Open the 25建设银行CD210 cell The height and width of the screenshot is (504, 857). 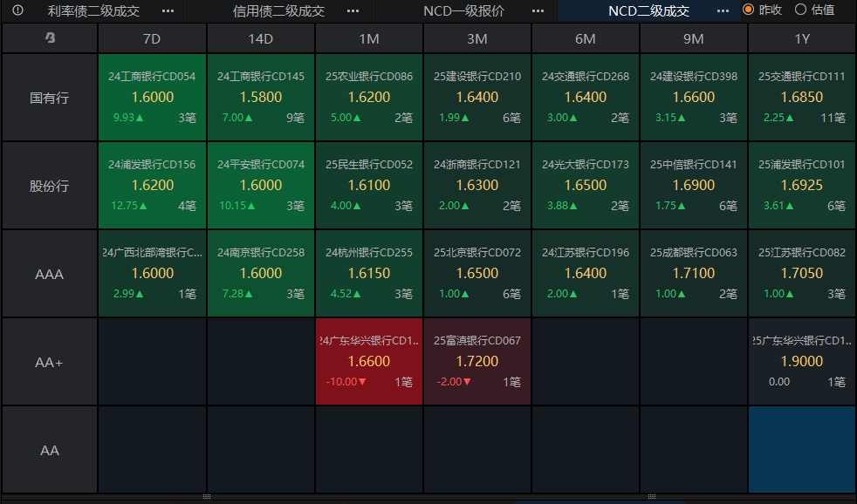coord(477,97)
